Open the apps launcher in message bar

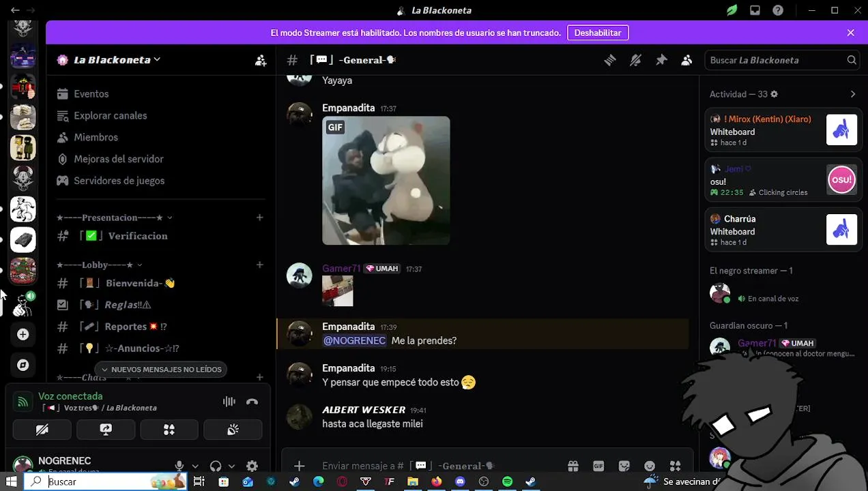675,466
